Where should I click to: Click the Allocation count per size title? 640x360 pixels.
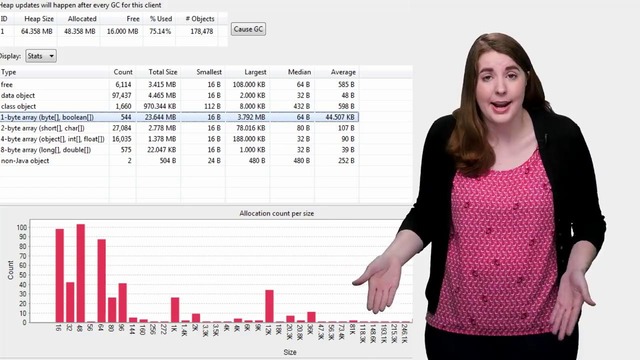[x=277, y=213]
